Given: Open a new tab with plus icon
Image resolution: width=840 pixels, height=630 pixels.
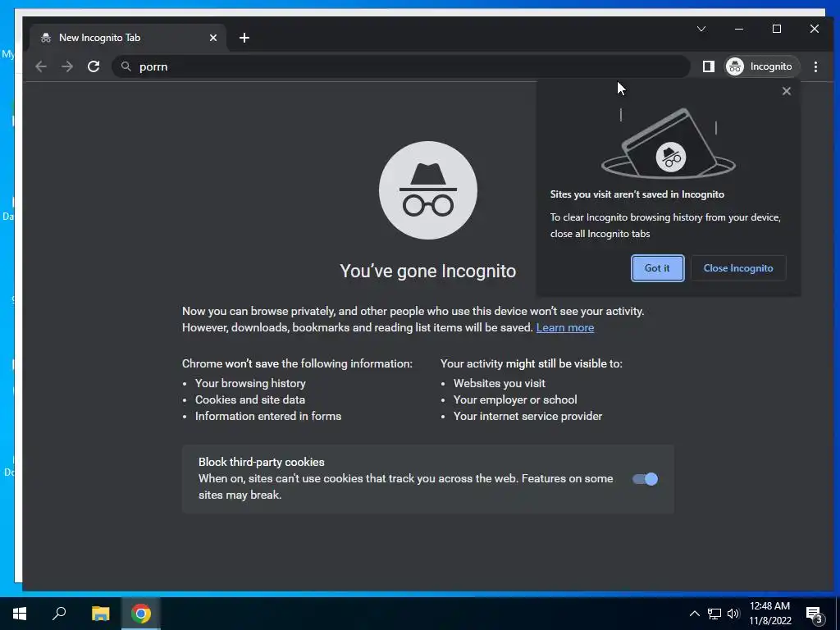Looking at the screenshot, I should click(244, 38).
